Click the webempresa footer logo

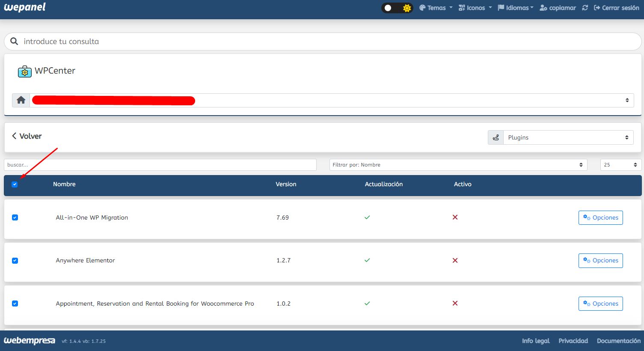(x=30, y=341)
